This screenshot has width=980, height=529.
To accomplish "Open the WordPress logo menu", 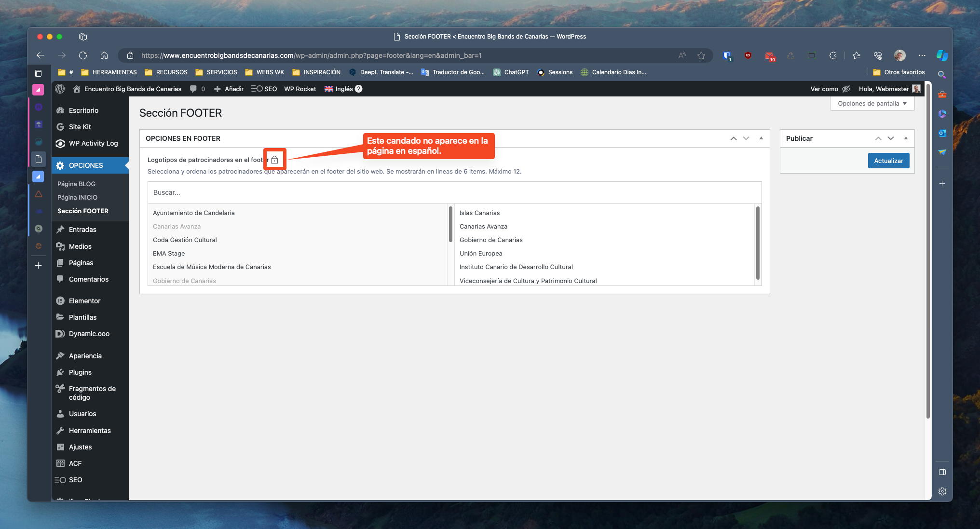I will click(60, 89).
